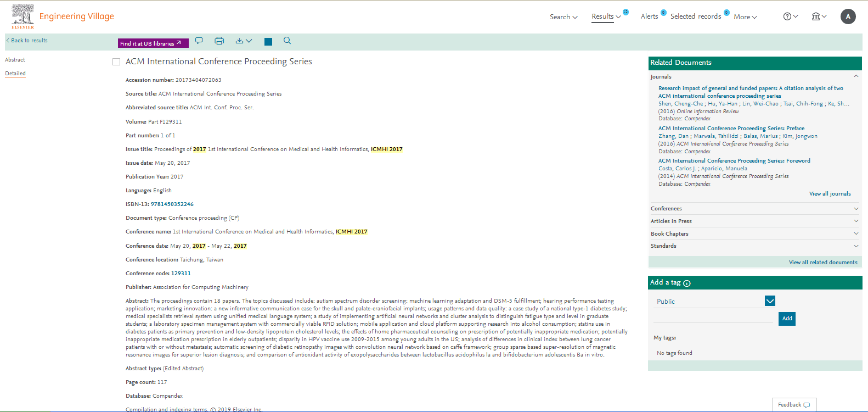Viewport: 868px width, 412px height.
Task: Click the Results count badge
Action: (625, 12)
